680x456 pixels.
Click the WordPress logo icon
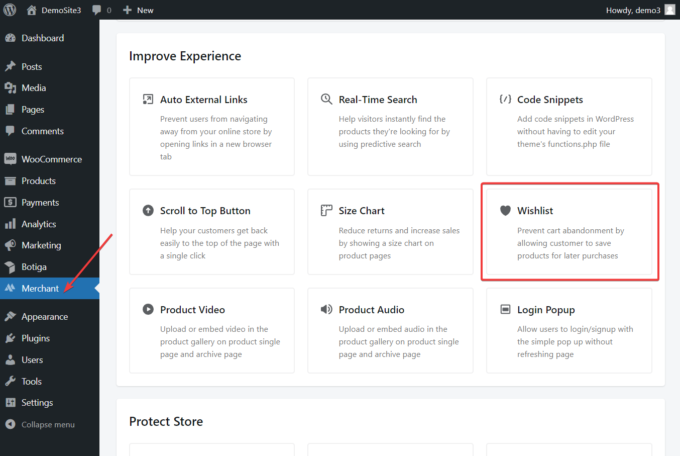[10, 10]
